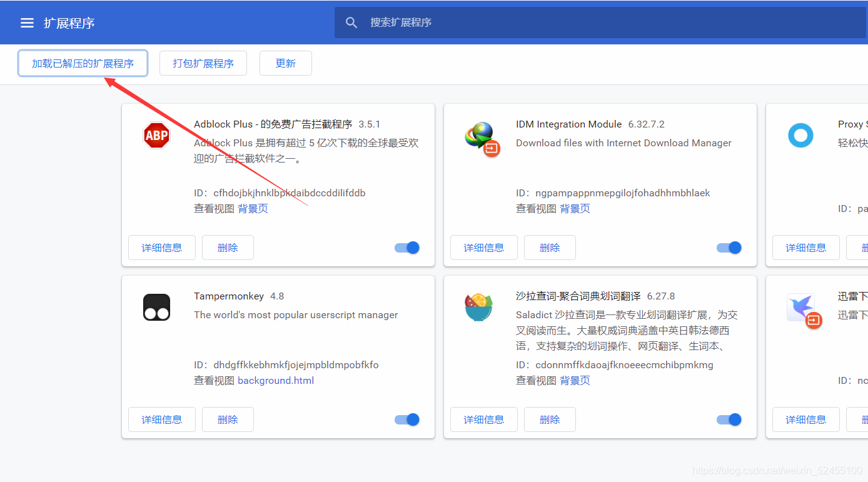Screen dimensions: 868x482
Task: Open IDM Integration Module details
Action: pos(484,248)
